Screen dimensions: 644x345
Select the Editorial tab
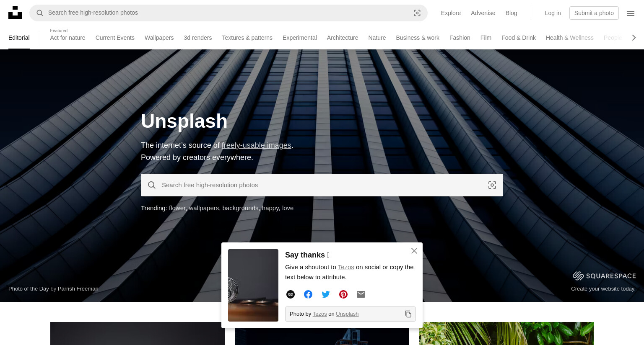pos(19,38)
